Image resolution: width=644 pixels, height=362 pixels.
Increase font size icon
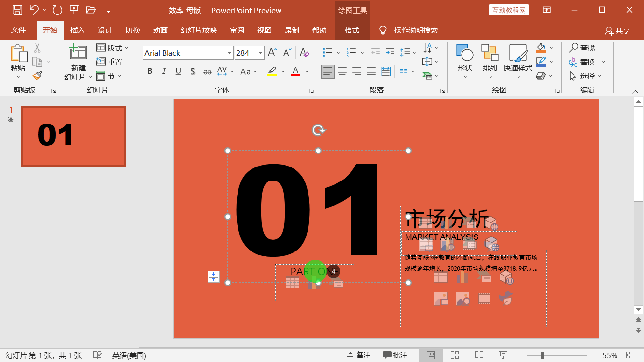(x=272, y=53)
